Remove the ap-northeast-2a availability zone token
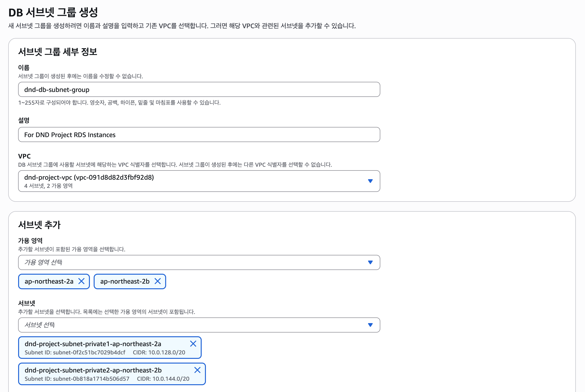 [x=81, y=281]
